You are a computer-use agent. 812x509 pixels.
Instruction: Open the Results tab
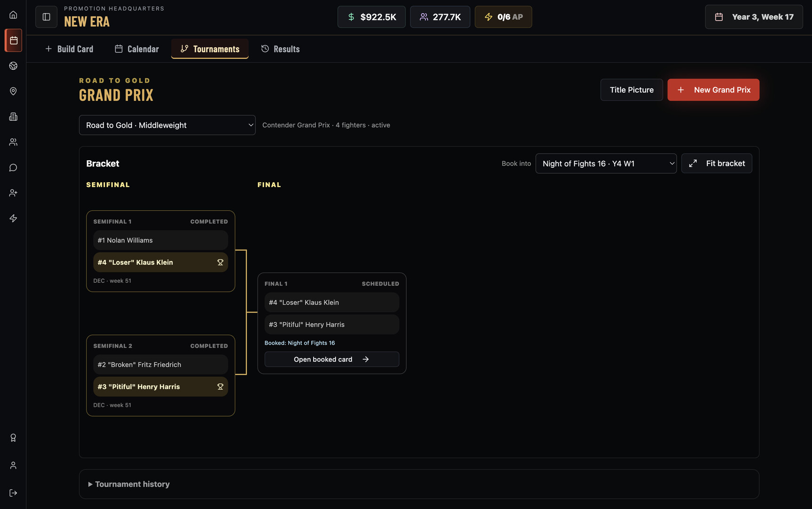[281, 49]
